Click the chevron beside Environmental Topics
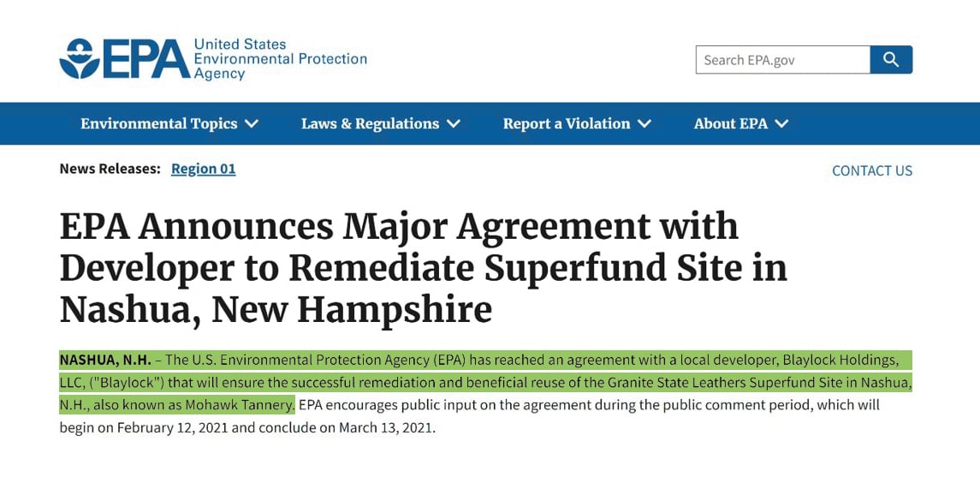The width and height of the screenshot is (980, 477). coord(252,123)
